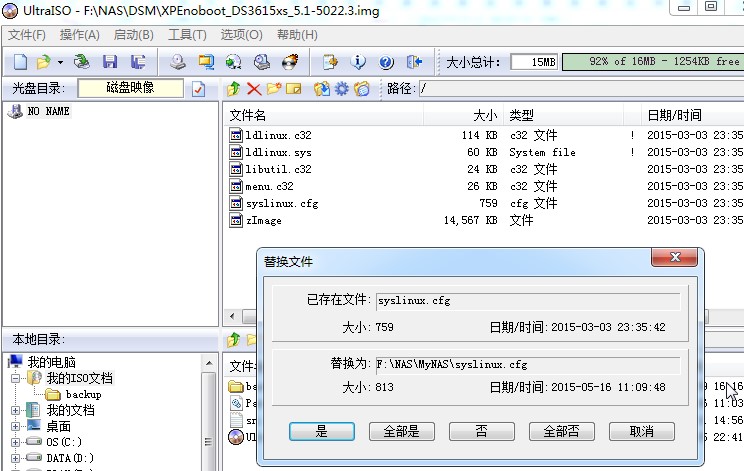Click the Save As toolbar icon

tap(138, 62)
